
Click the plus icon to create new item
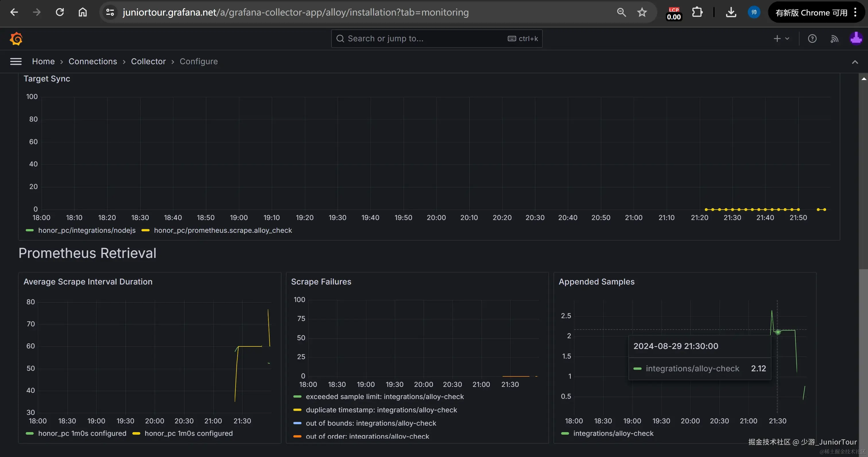coord(777,38)
